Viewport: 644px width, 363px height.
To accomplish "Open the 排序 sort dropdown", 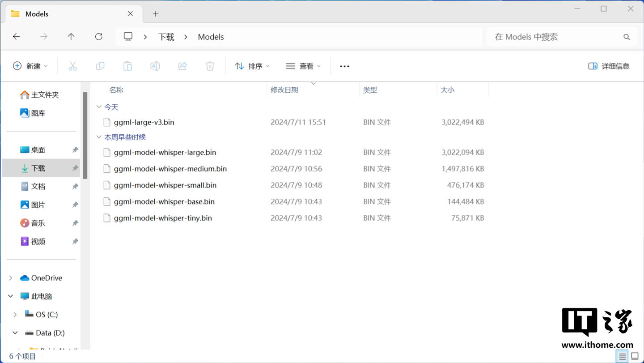I will pyautogui.click(x=252, y=66).
